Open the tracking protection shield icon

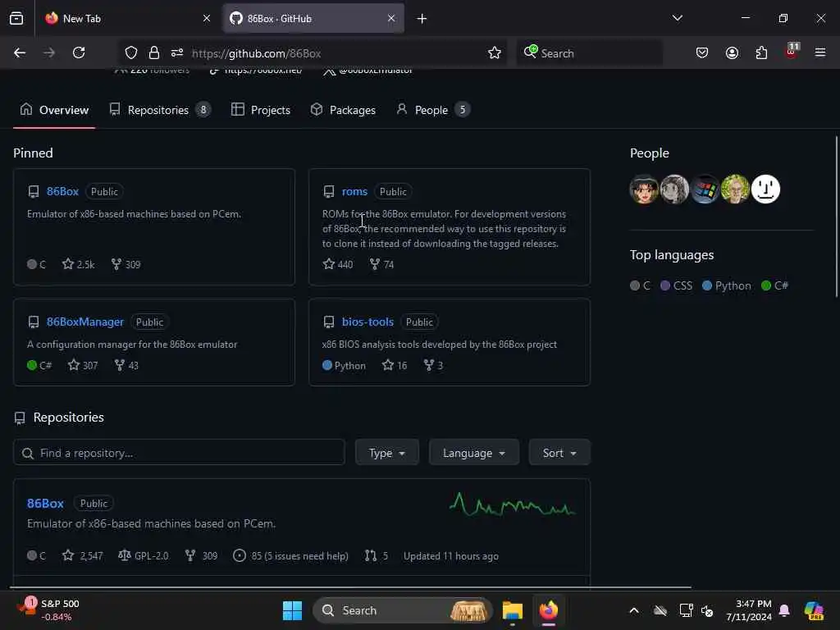131,52
